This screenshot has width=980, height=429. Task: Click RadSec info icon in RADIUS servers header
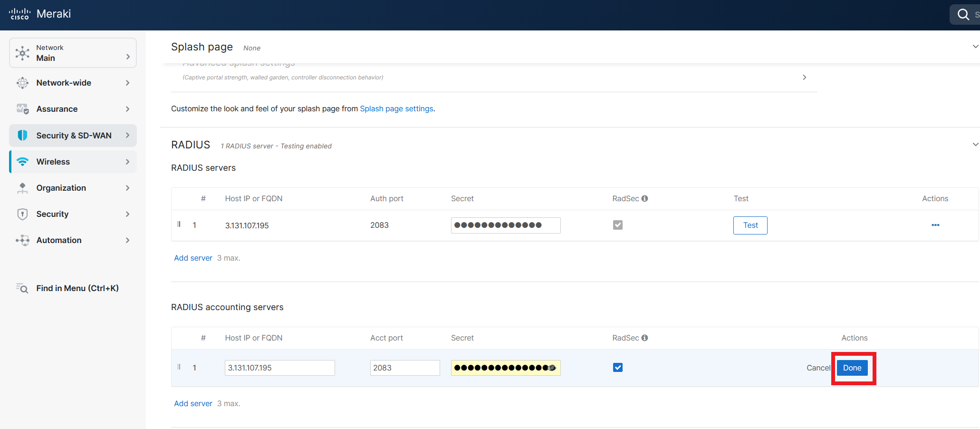click(644, 198)
